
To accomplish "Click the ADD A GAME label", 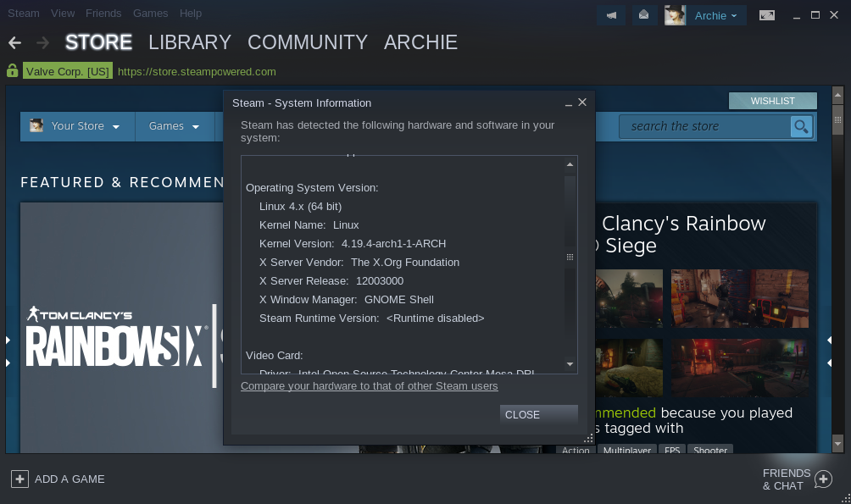I will coord(70,479).
